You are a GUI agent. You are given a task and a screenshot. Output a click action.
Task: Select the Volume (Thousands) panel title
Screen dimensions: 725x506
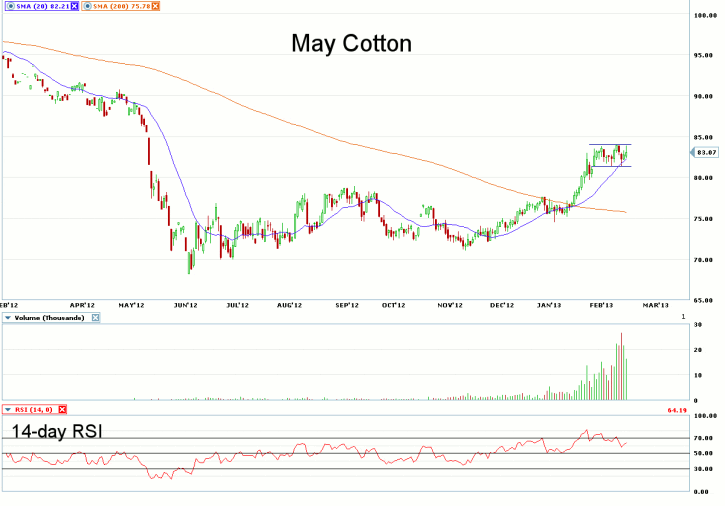tap(51, 317)
